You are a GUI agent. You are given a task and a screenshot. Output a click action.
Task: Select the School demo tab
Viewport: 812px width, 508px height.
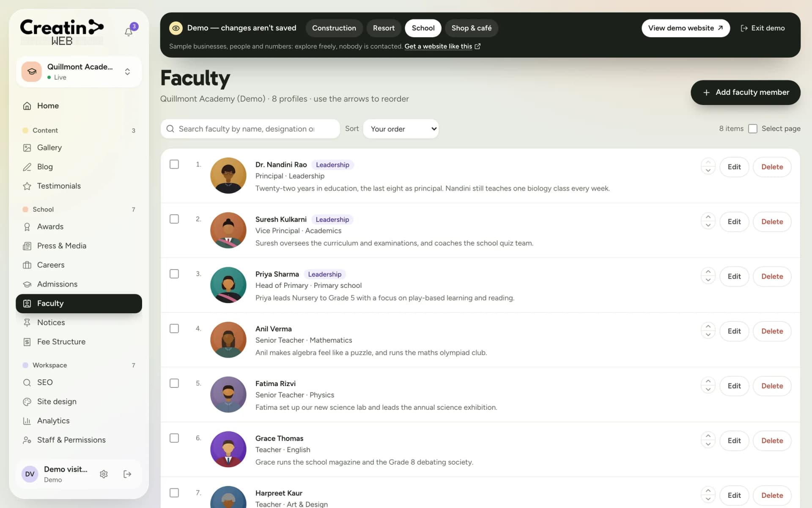pyautogui.click(x=423, y=28)
